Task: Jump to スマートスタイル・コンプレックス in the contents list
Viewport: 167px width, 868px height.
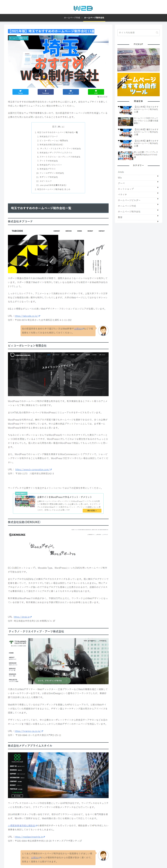Action: (x=60, y=157)
